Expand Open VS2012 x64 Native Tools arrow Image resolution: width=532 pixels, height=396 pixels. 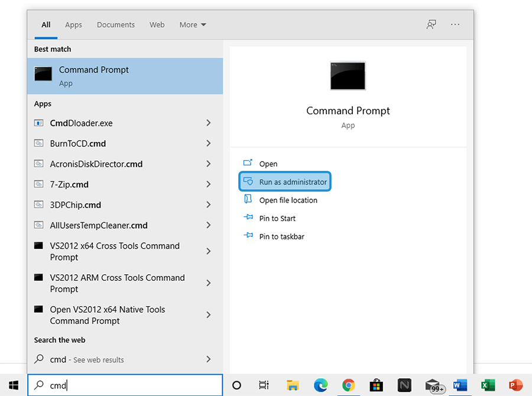tap(208, 315)
